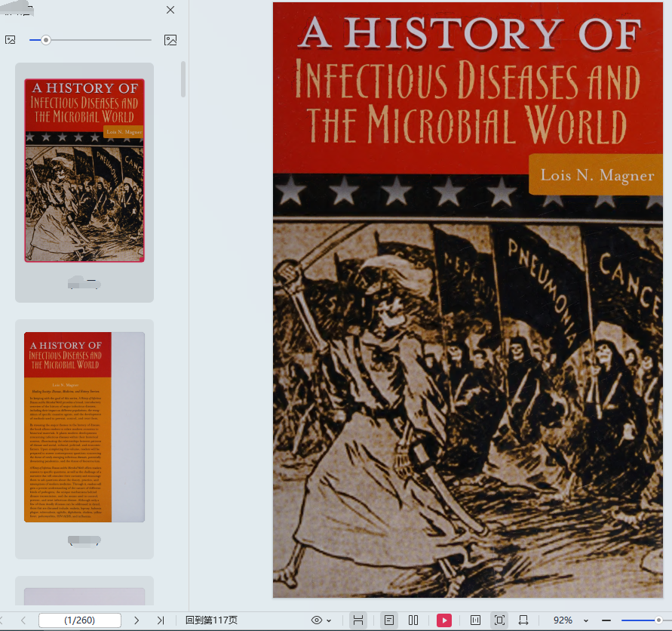The width and height of the screenshot is (672, 631).
Task: Click the fit page icon
Action: point(499,620)
